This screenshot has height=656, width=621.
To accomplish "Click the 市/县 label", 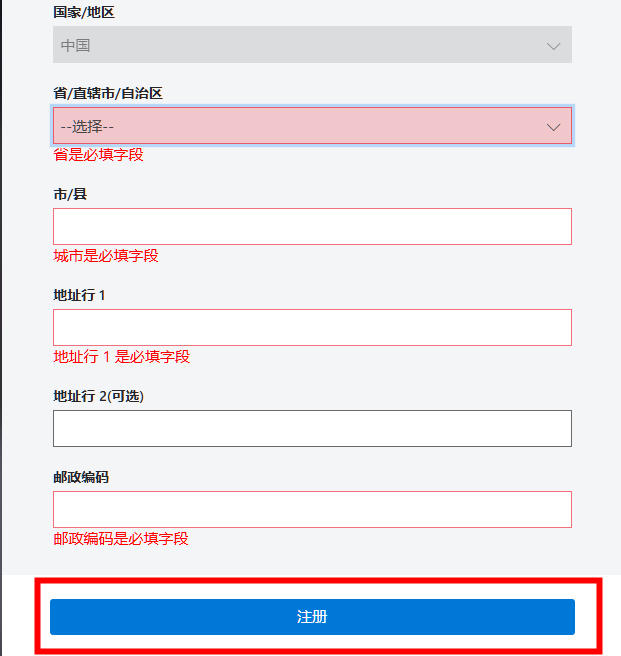I will point(70,194).
